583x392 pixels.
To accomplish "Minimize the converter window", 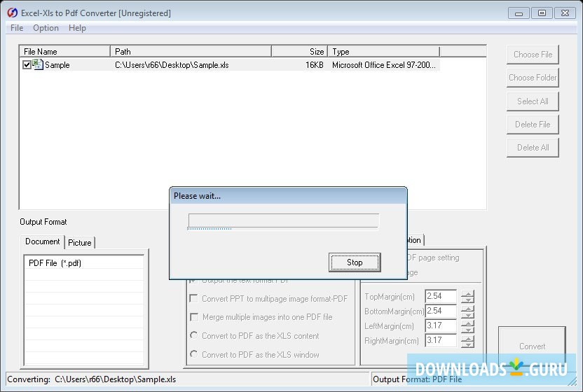I will point(519,13).
